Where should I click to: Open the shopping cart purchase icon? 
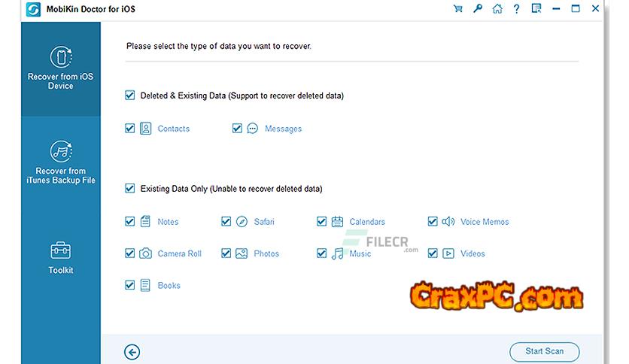tap(457, 8)
